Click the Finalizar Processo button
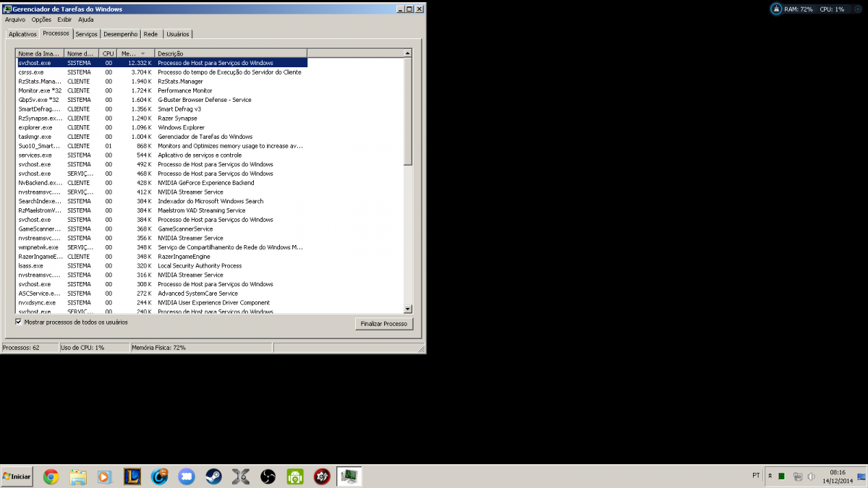Viewport: 868px width, 488px height. [384, 324]
